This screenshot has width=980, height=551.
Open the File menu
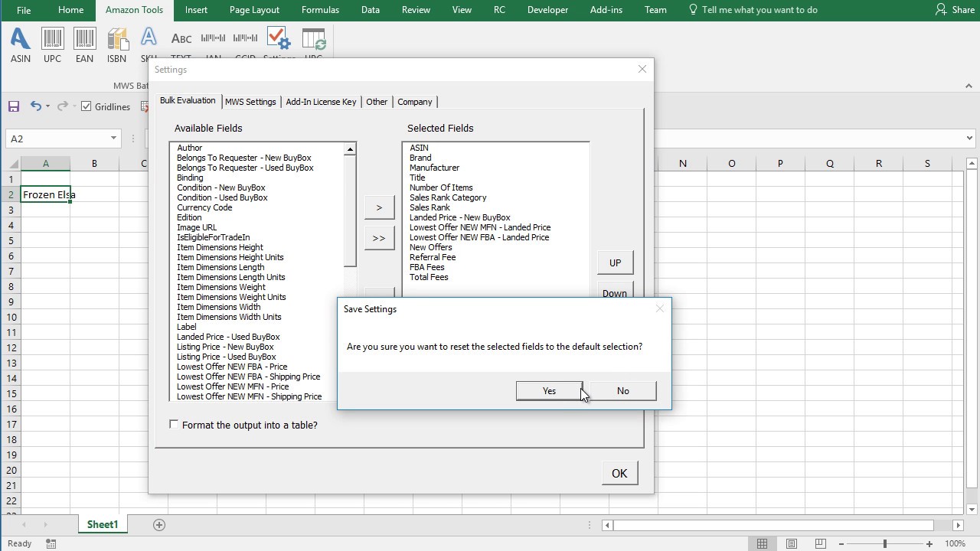point(24,10)
